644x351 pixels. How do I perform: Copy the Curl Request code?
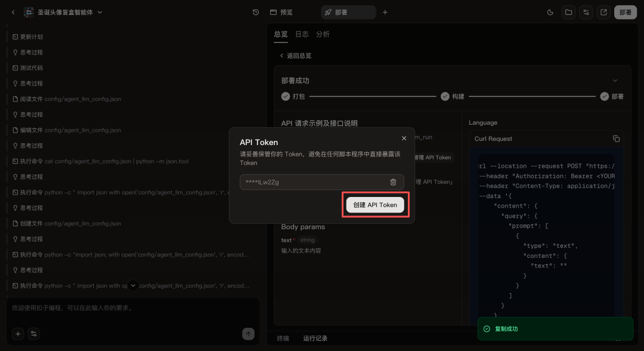pyautogui.click(x=616, y=138)
